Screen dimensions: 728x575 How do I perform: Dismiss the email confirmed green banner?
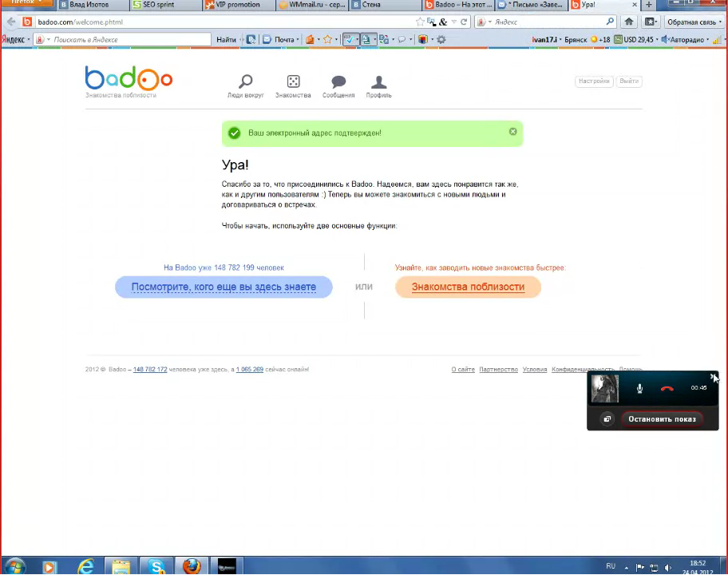512,132
